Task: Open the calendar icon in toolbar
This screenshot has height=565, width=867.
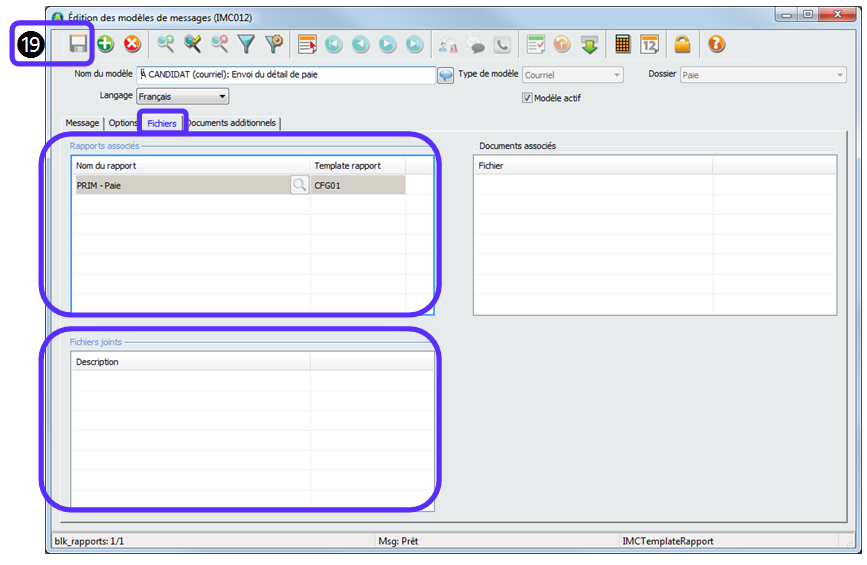Action: click(x=649, y=44)
